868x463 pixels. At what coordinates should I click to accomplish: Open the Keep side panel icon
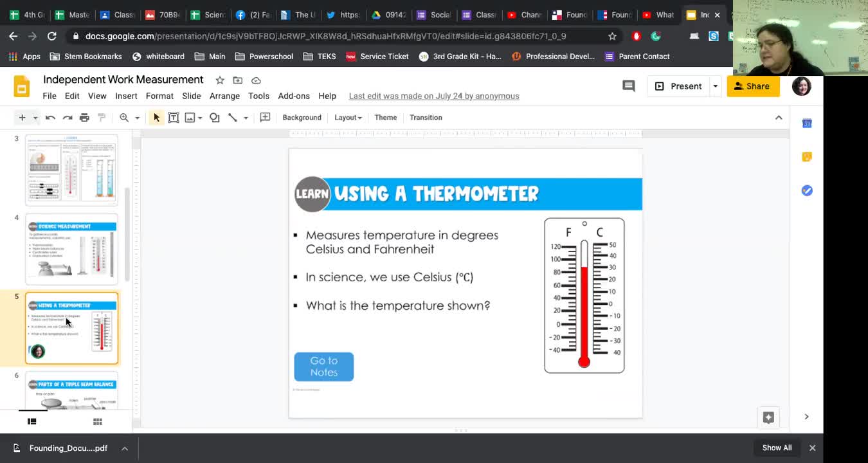pyautogui.click(x=807, y=157)
